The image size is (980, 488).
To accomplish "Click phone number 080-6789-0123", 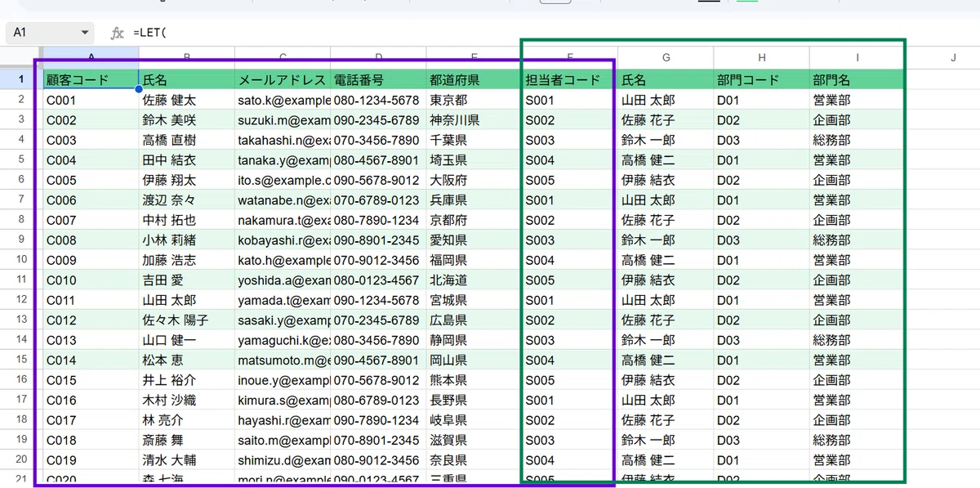I will pos(378,401).
